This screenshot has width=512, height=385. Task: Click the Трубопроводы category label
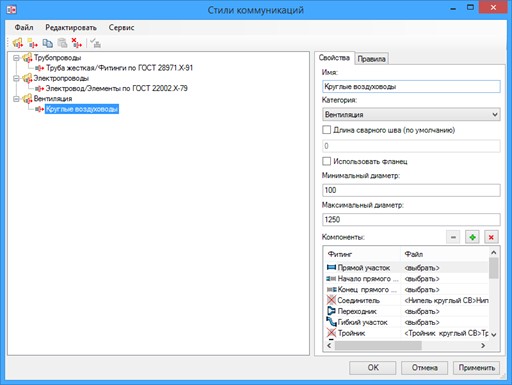pyautogui.click(x=57, y=58)
